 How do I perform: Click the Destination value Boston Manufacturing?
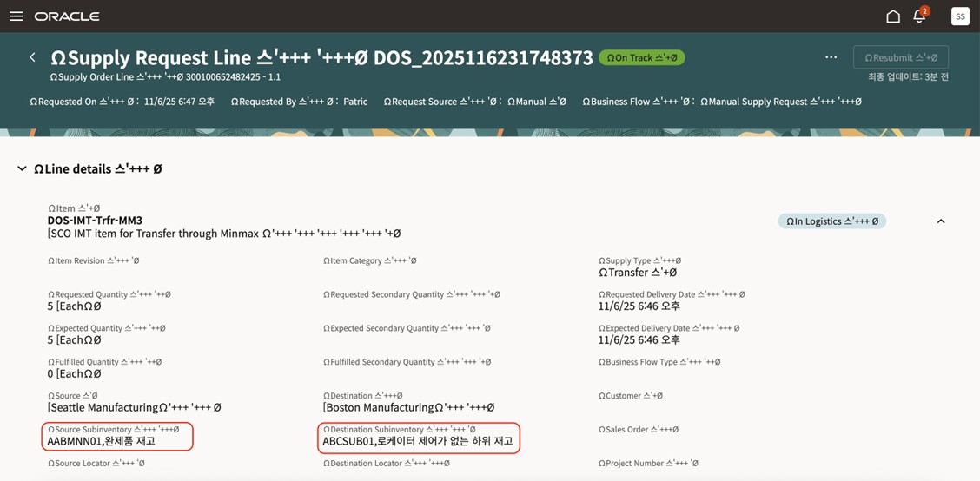click(x=408, y=407)
